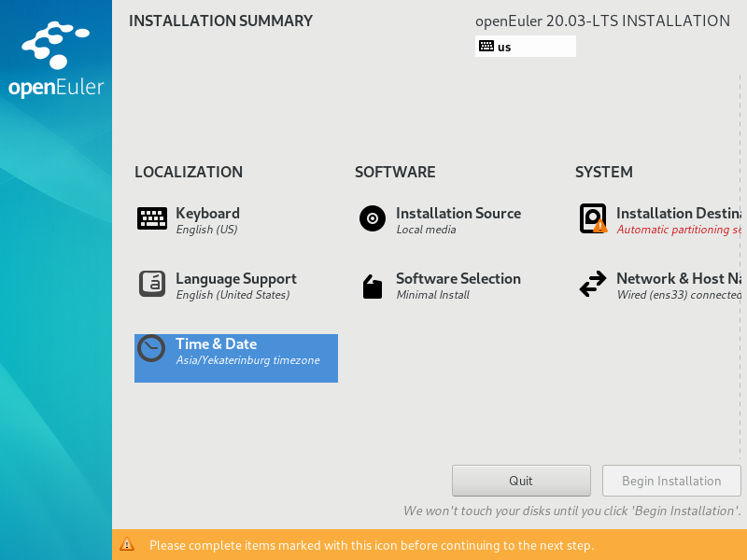Open the Installation Source disc icon
This screenshot has width=747, height=560.
point(373,218)
